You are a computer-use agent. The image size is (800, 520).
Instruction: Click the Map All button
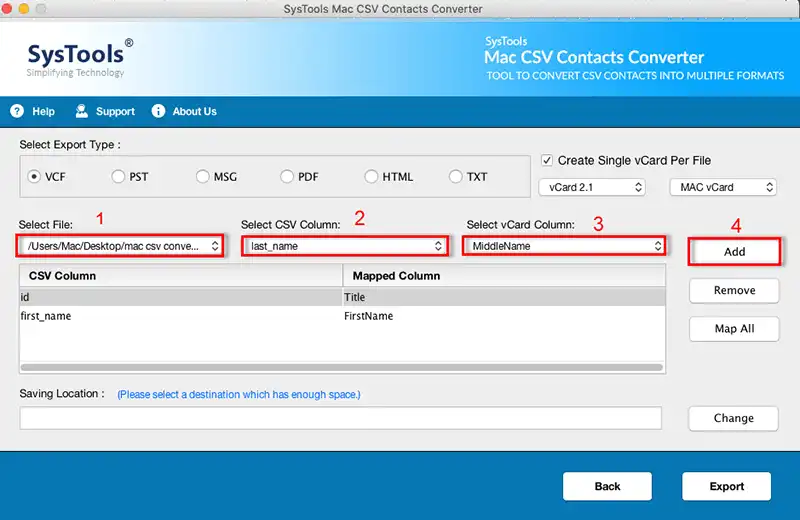click(x=734, y=329)
